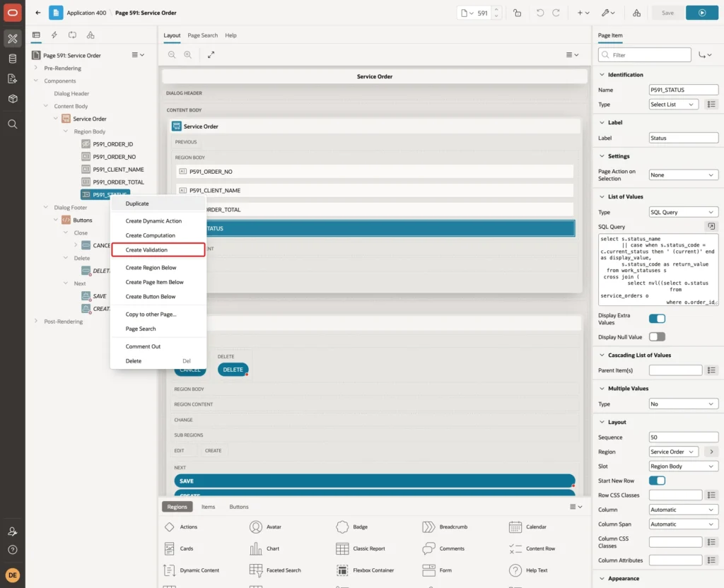The image size is (724, 588).
Task: Click the Save button
Action: point(667,13)
